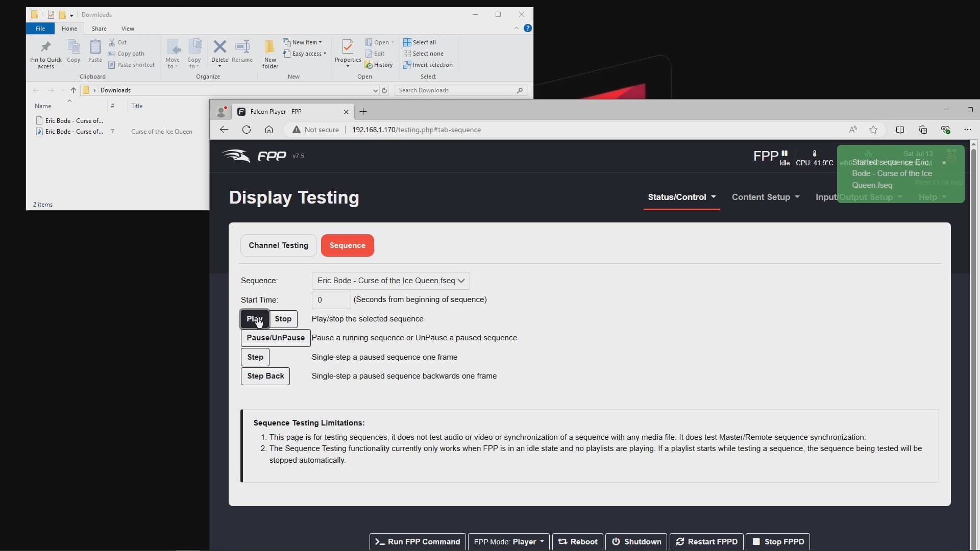
Task: Click the Copy icon in Explorer ribbon
Action: coord(73,51)
